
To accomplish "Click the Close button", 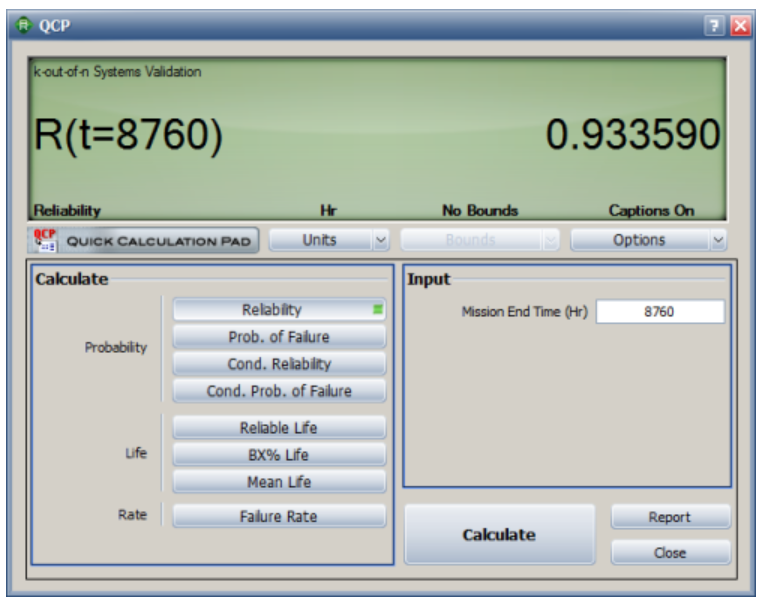I will (670, 552).
